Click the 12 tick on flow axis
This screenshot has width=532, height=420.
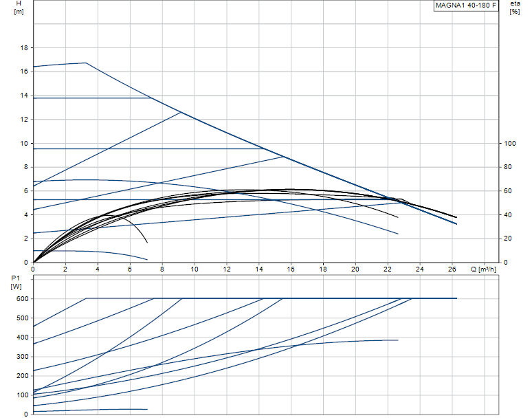pos(226,269)
